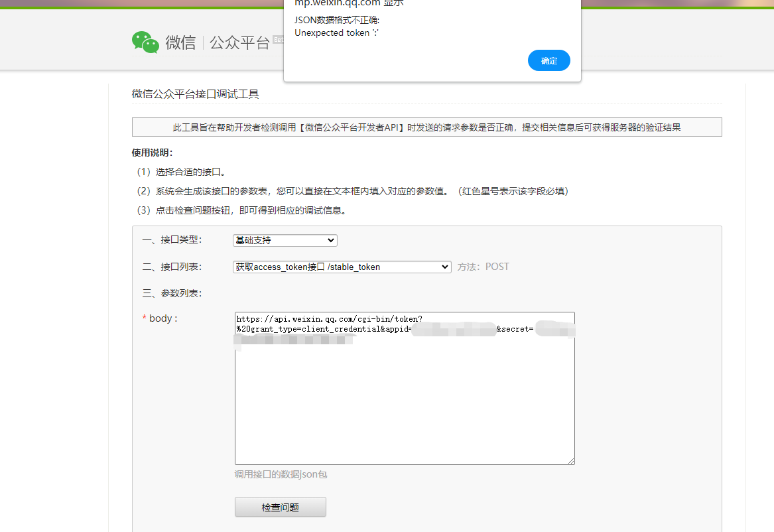
Task: Click the 二、接口列表 label
Action: pyautogui.click(x=172, y=267)
